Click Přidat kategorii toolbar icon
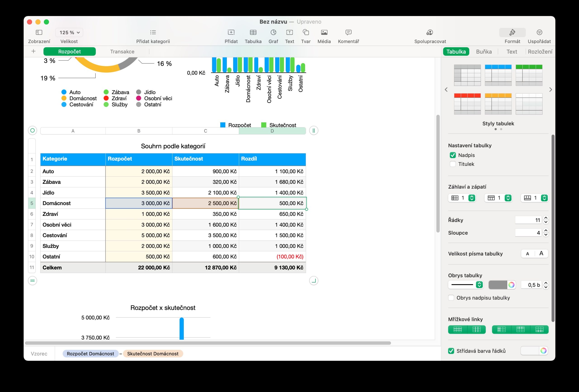The image size is (579, 392). coord(153,32)
